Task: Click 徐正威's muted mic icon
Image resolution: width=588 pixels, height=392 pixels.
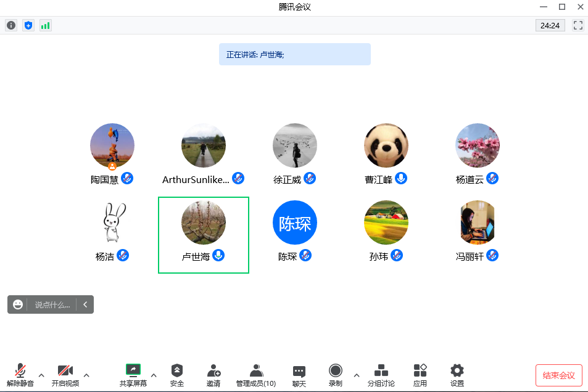Action: point(310,178)
